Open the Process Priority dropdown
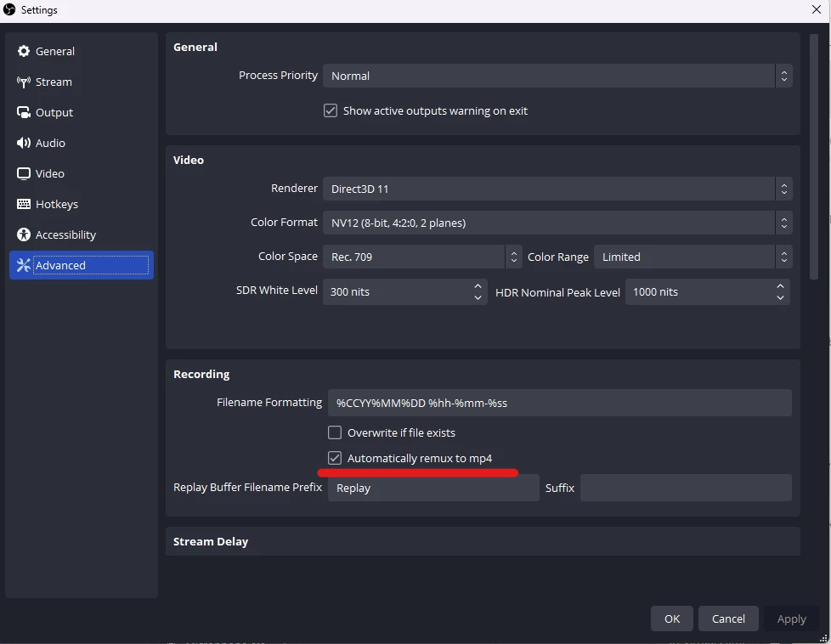 point(557,76)
